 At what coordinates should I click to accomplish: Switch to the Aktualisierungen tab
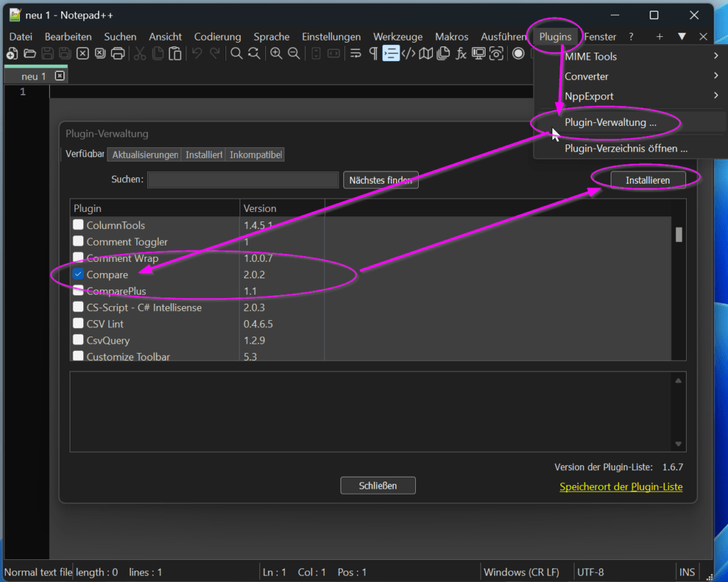point(145,154)
